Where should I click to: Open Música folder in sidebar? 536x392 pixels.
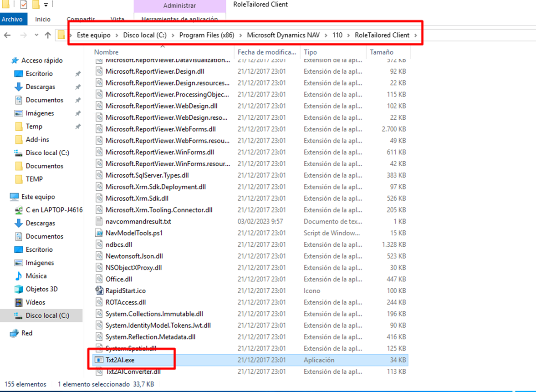tap(36, 276)
